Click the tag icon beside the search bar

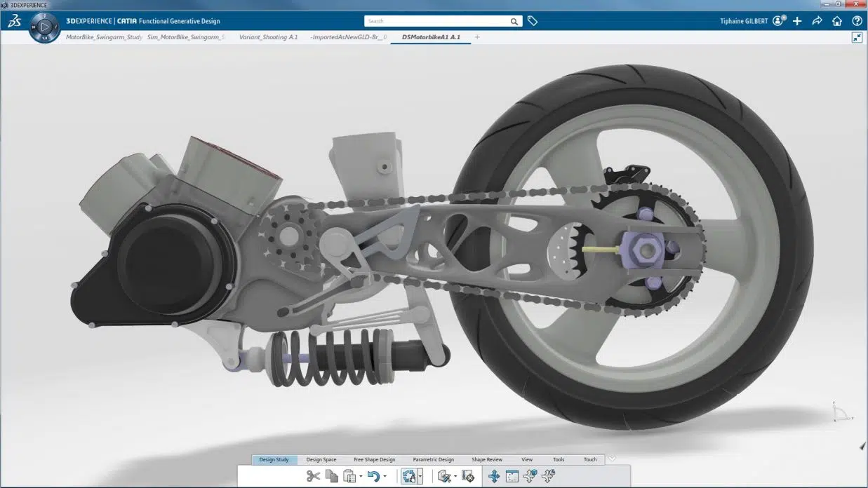[x=532, y=21]
